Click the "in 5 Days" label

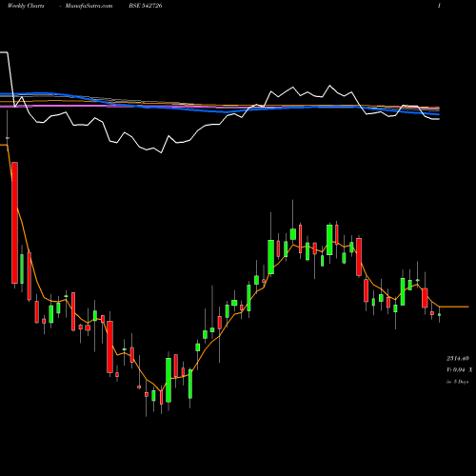(x=458, y=382)
